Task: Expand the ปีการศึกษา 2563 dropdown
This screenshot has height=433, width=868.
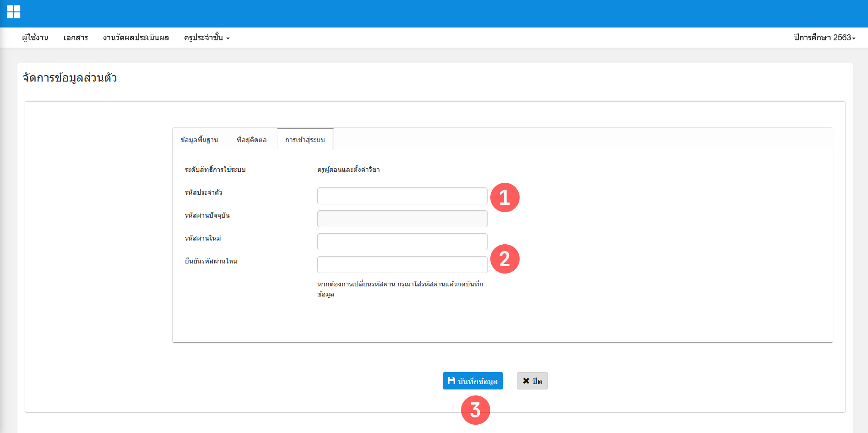Action: click(825, 38)
